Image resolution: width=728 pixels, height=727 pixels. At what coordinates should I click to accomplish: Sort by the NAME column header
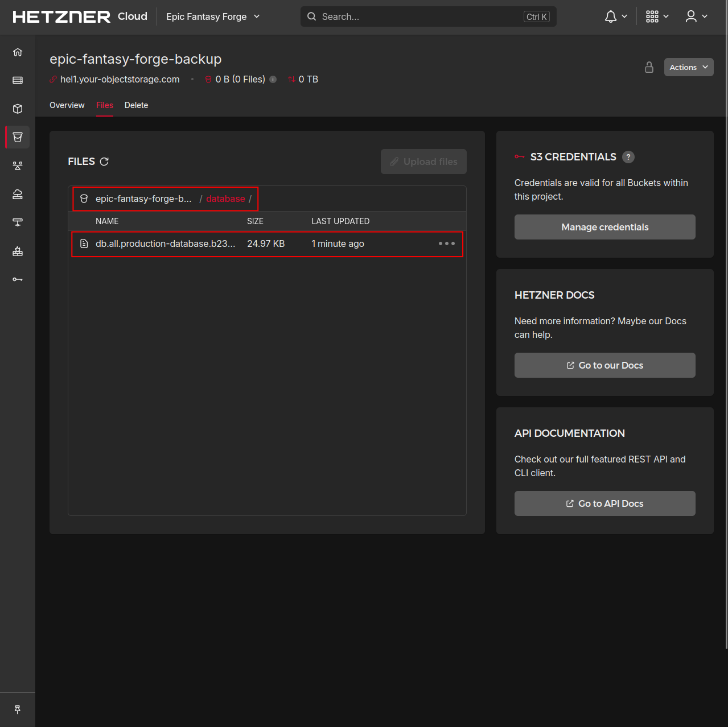pyautogui.click(x=107, y=221)
